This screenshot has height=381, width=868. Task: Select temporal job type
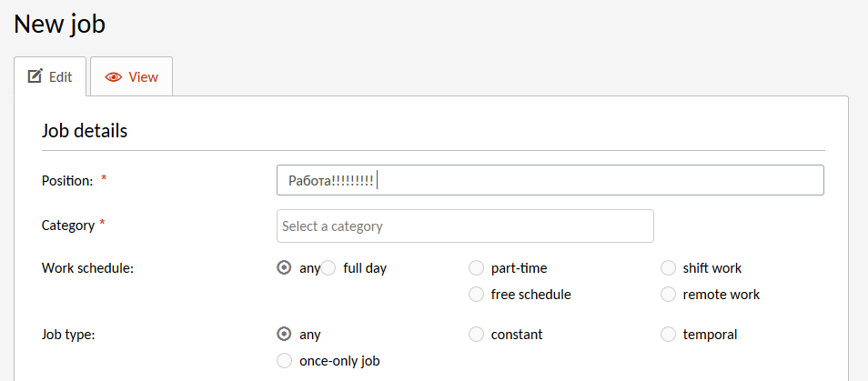point(669,335)
